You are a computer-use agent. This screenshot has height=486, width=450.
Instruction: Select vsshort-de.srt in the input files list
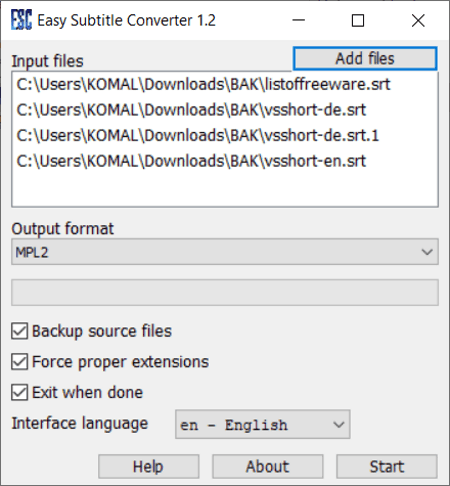(191, 110)
